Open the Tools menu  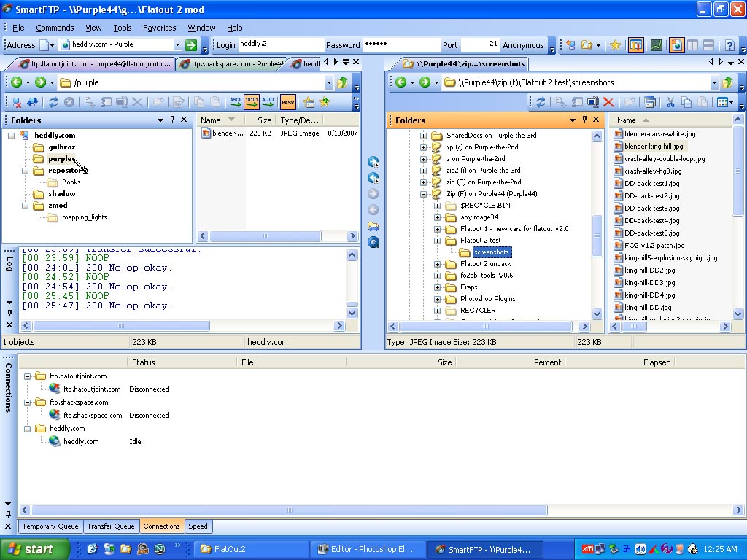pos(123,28)
